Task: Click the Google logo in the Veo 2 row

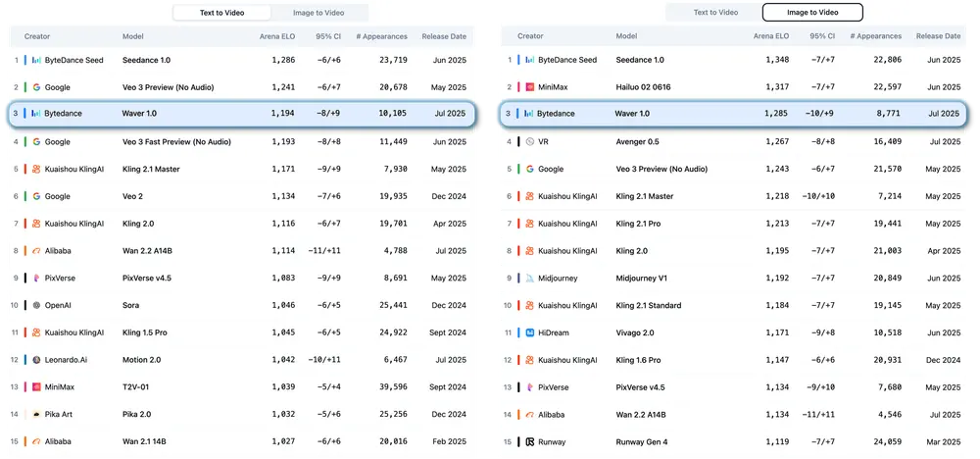Action: tap(36, 196)
